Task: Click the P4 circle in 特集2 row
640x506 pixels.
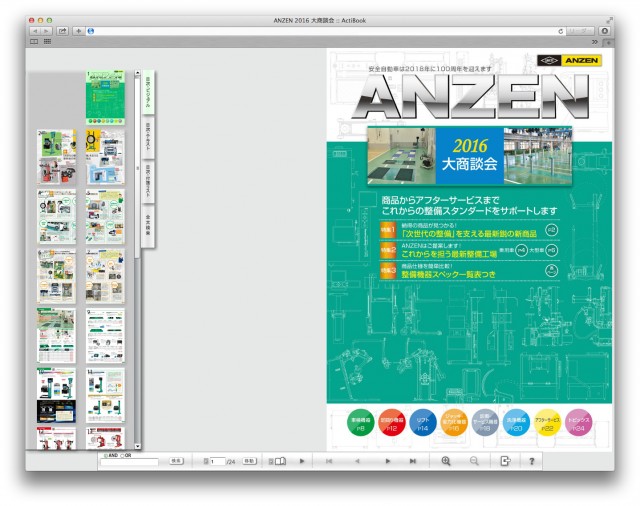Action: pyautogui.click(x=521, y=250)
